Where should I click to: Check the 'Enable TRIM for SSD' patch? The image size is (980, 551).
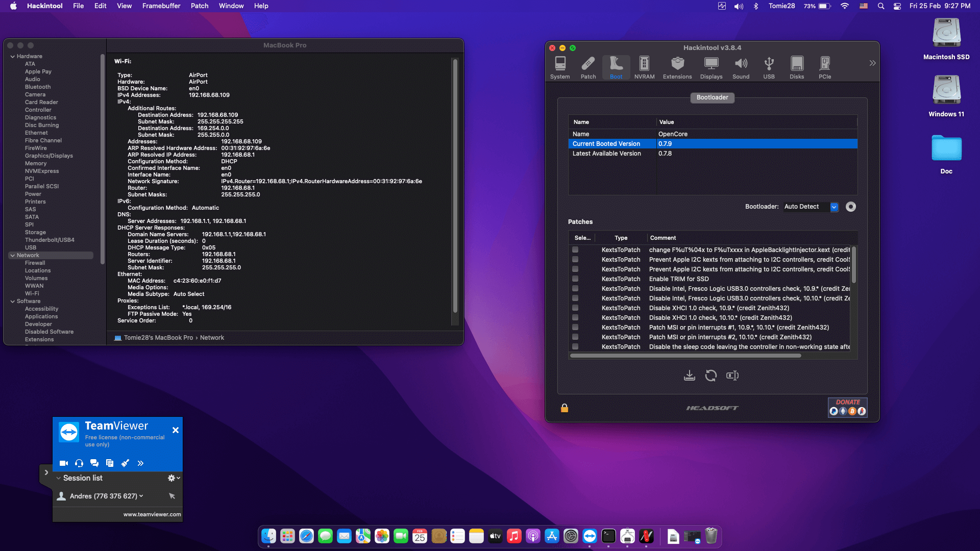tap(575, 279)
